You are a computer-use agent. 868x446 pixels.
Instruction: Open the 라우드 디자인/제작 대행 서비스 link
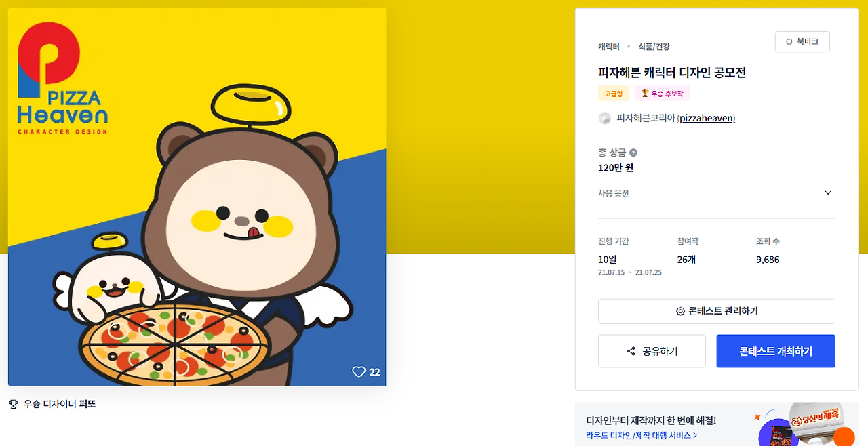(642, 435)
